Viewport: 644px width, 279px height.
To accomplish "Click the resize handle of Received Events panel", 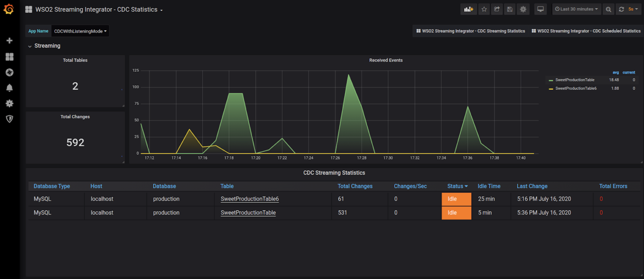I will [x=641, y=162].
